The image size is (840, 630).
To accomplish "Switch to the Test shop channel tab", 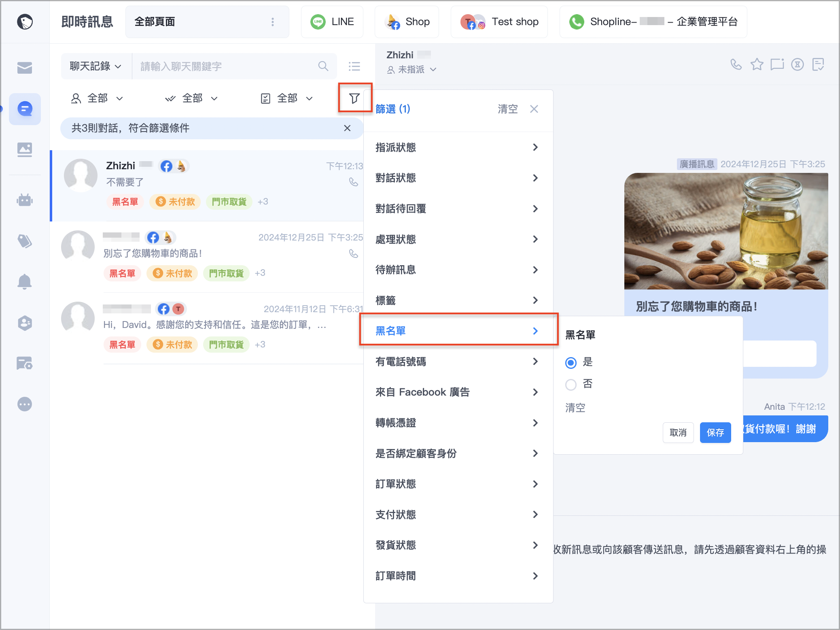I will [499, 22].
